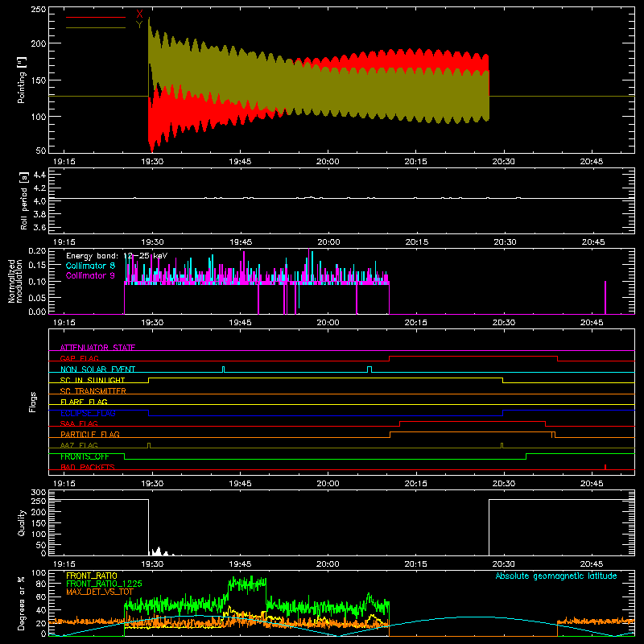Select the olive 'Y' legend label

pos(139,25)
